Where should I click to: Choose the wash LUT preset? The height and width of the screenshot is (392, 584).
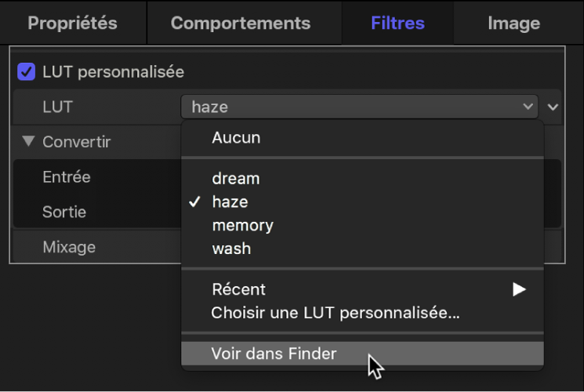231,249
